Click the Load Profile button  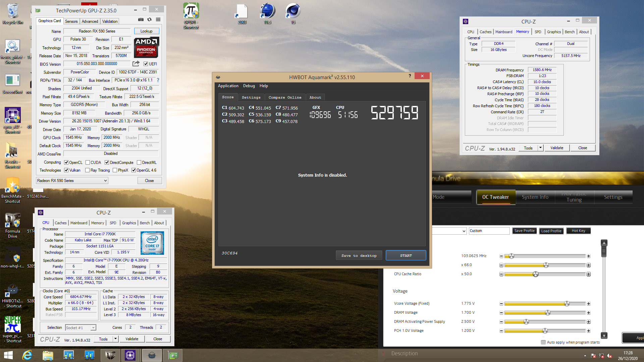click(551, 231)
